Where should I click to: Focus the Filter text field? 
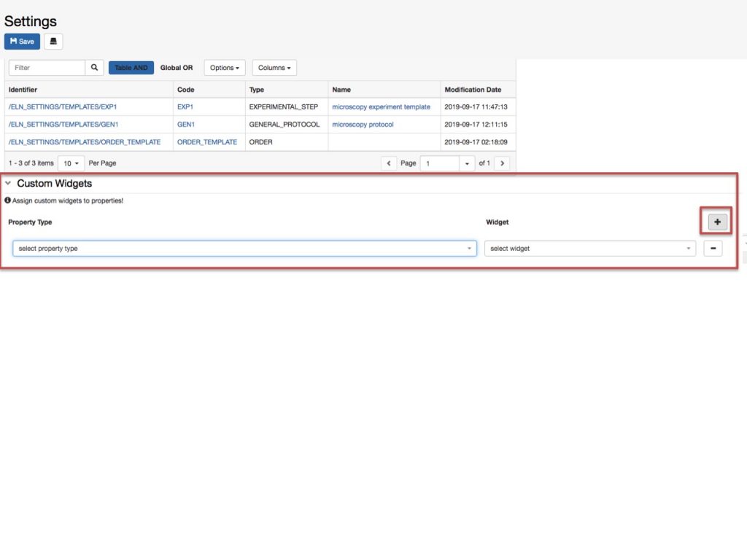[x=47, y=68]
